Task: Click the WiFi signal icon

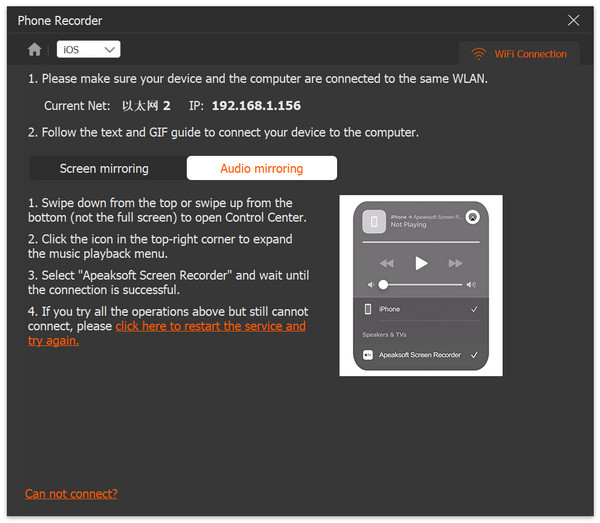Action: [478, 54]
